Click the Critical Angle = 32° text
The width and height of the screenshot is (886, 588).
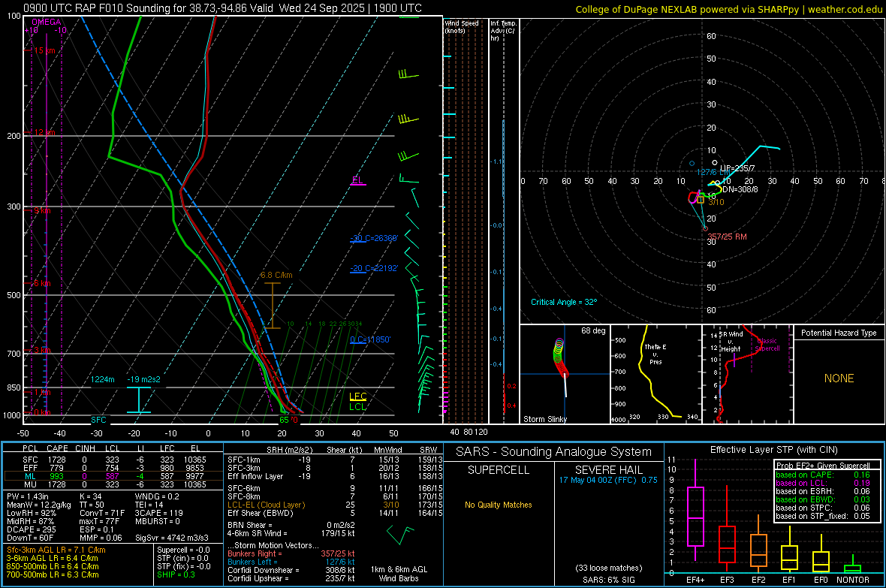564,302
